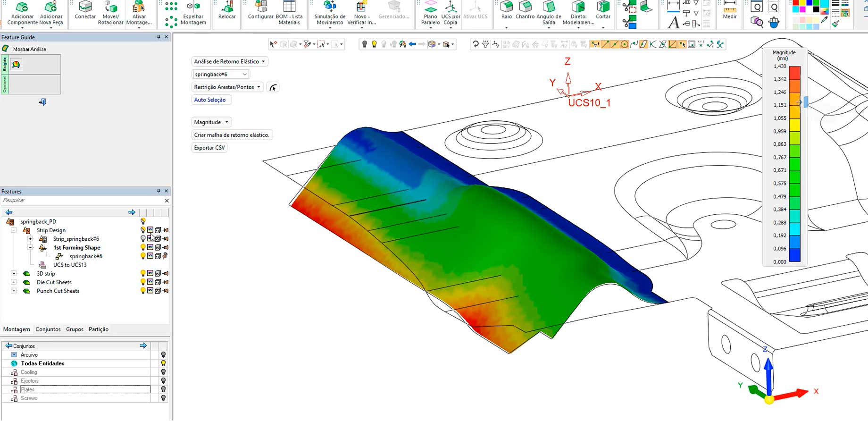Switch to the Conjuntos tab
Screen dimensions: 868x421
click(48, 329)
